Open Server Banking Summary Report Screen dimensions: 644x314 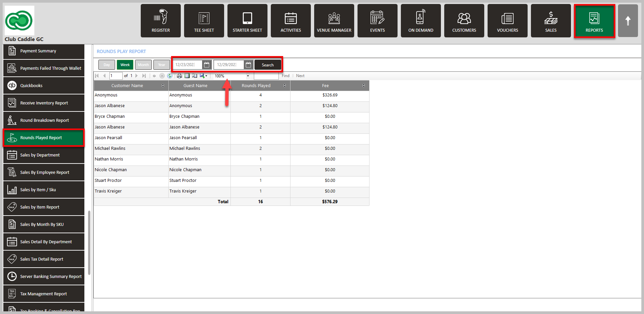pos(44,277)
